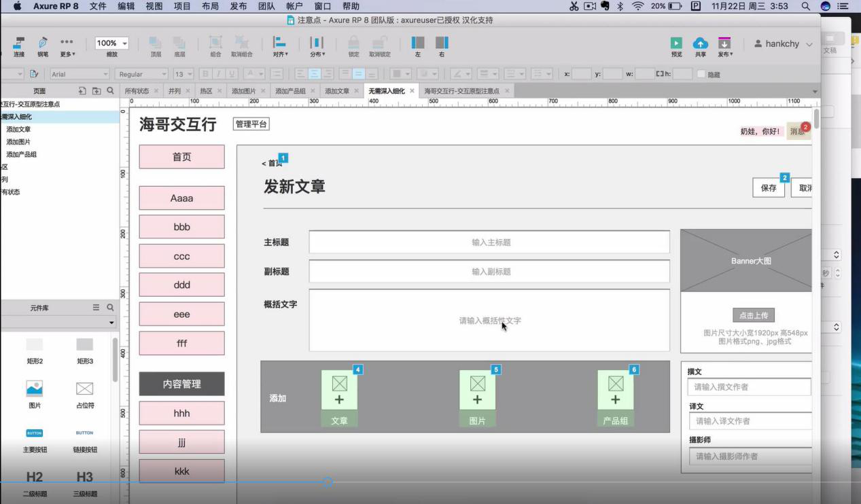Viewport: 861px width, 504px height.
Task: Click the search icon in 元件库 panel
Action: (x=109, y=307)
